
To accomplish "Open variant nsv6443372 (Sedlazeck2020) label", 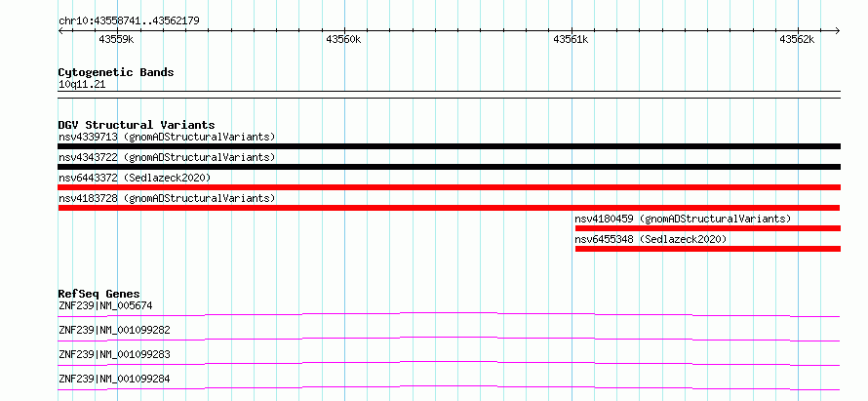I will (x=135, y=178).
